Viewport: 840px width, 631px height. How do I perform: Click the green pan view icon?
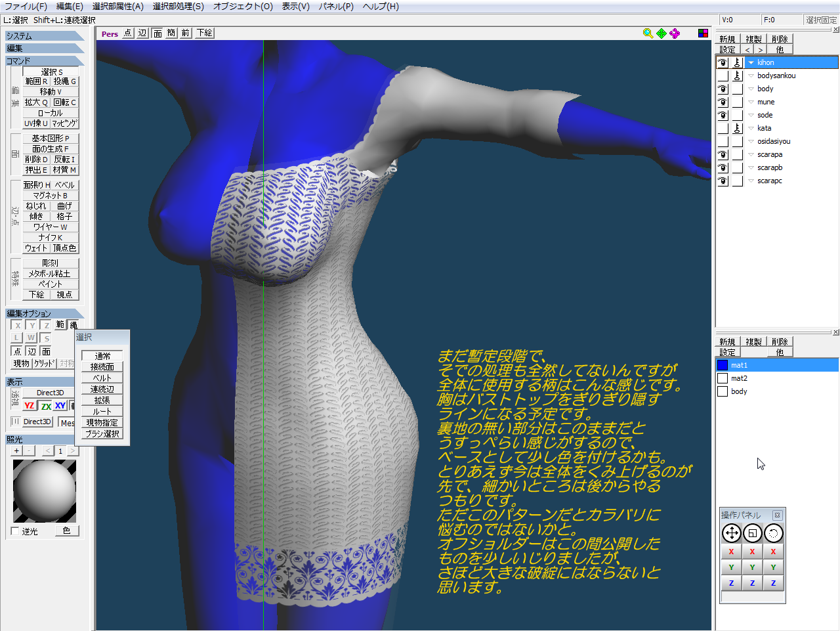click(661, 33)
